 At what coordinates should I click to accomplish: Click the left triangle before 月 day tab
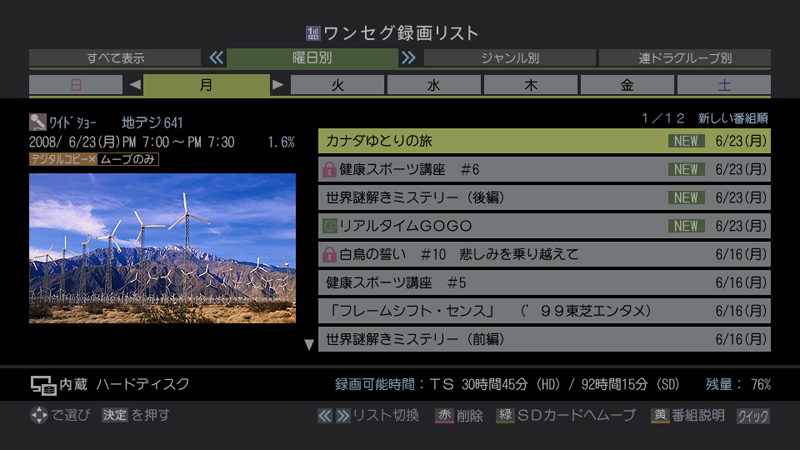(135, 85)
